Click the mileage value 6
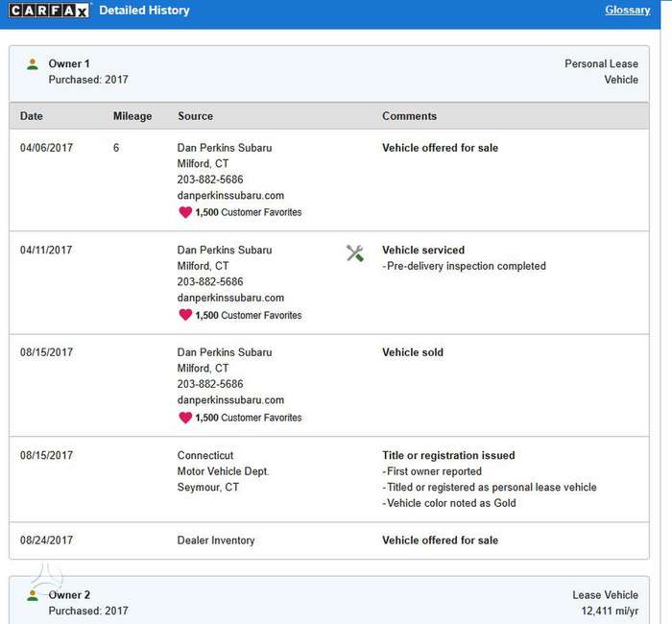Screen dimensions: 672x624 click(x=116, y=148)
